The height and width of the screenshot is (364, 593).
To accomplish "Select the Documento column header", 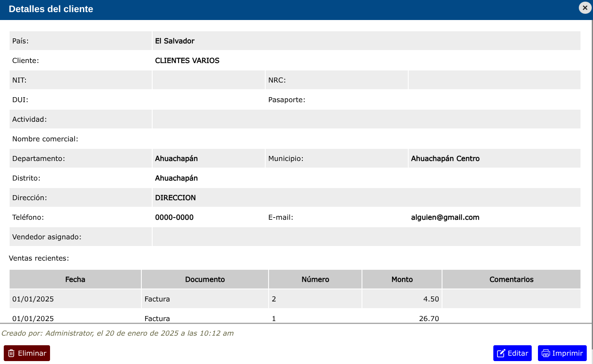I will [205, 279].
